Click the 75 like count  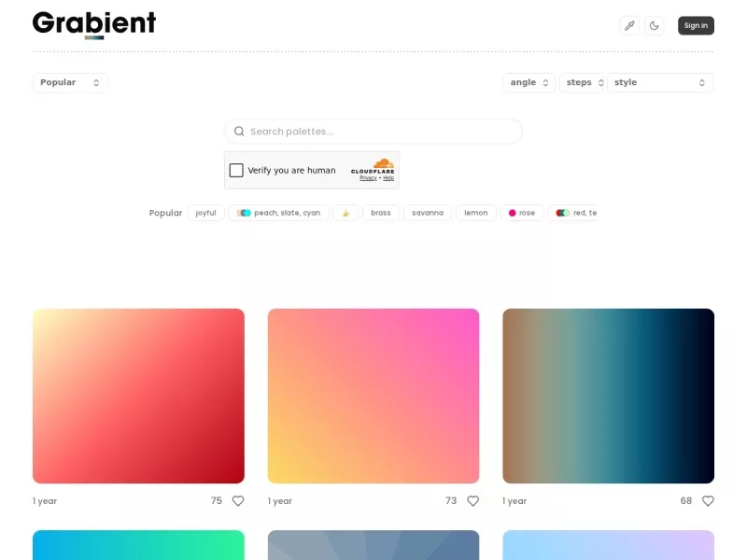click(x=217, y=501)
